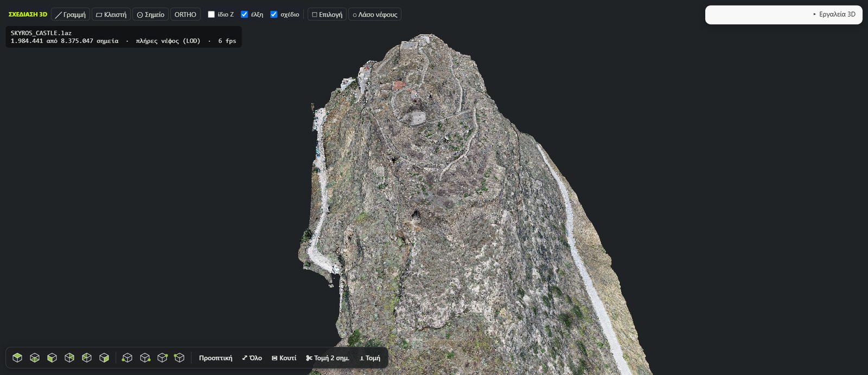Click the ΣΧΕΔΙΑΣΗ 3D toolbar label

pos(28,15)
